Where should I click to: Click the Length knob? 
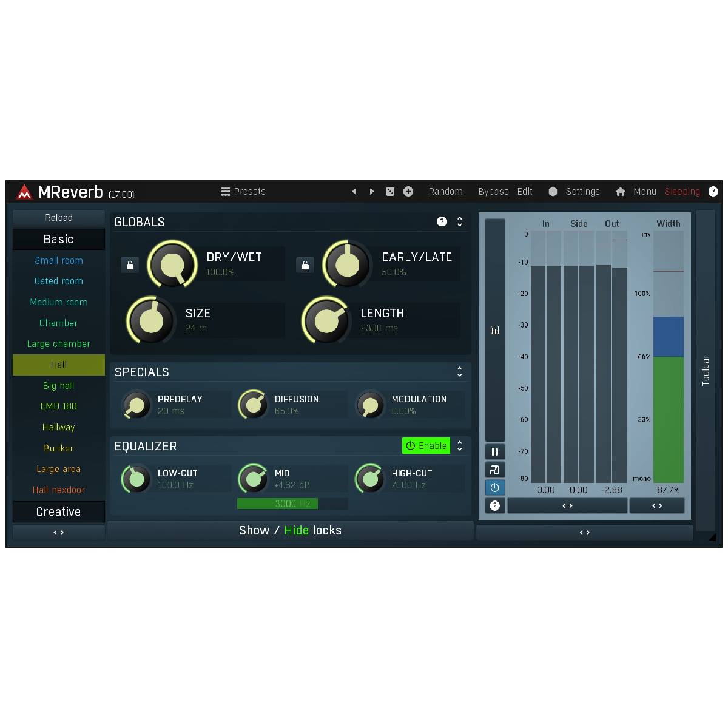click(326, 320)
